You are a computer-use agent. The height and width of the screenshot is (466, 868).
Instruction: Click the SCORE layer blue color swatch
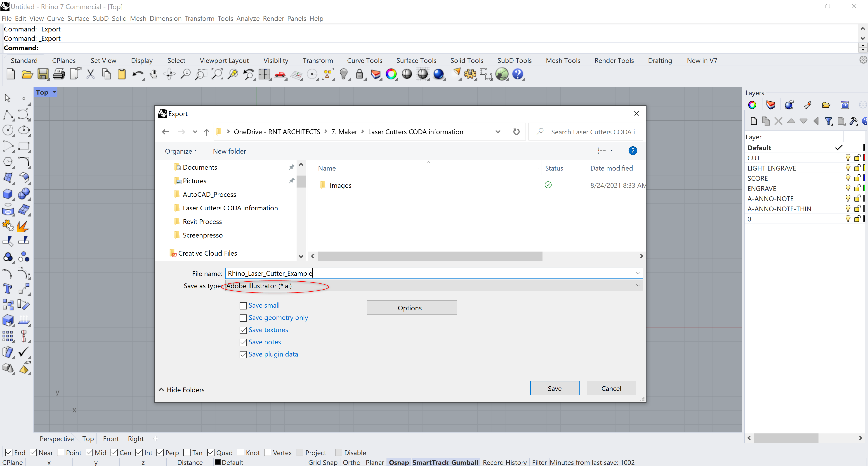pyautogui.click(x=864, y=178)
